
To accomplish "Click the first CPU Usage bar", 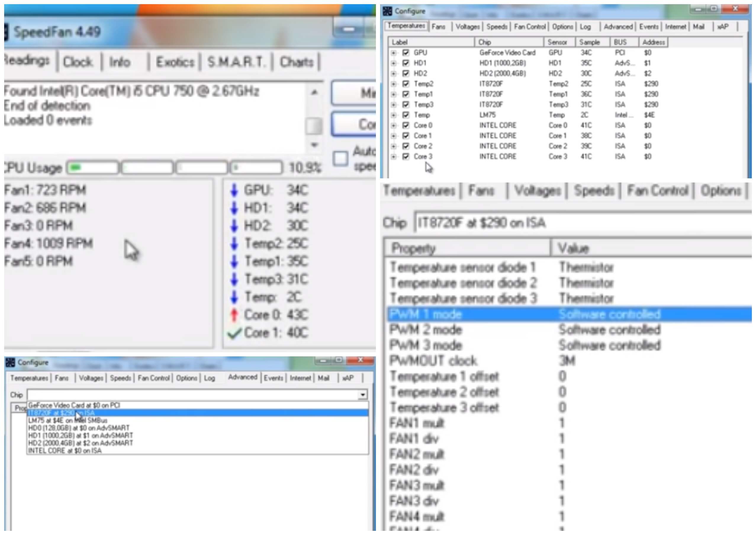I will point(93,168).
